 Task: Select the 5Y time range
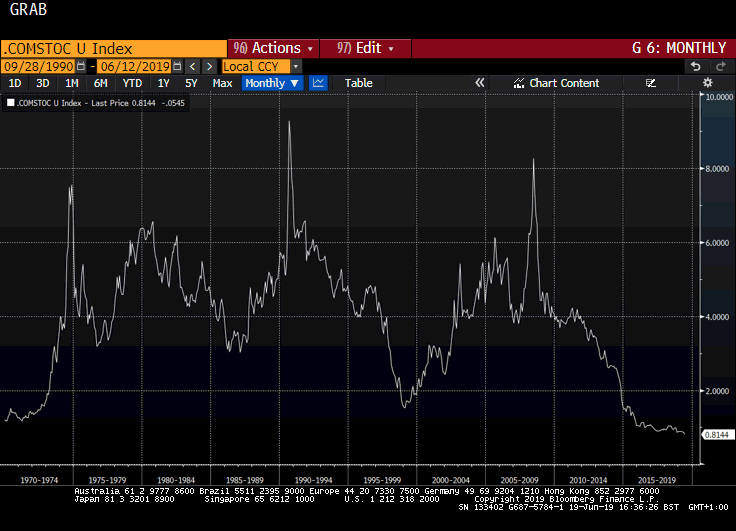point(192,83)
